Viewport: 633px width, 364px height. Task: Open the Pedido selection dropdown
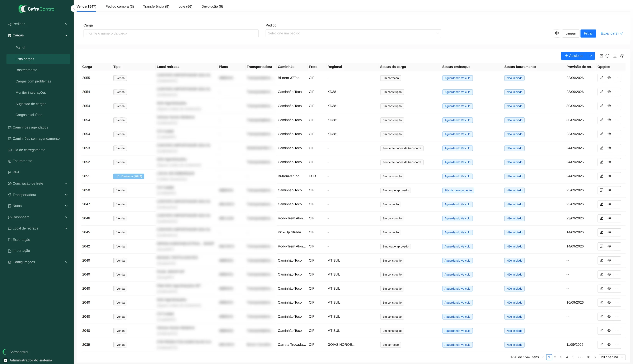pos(353,33)
